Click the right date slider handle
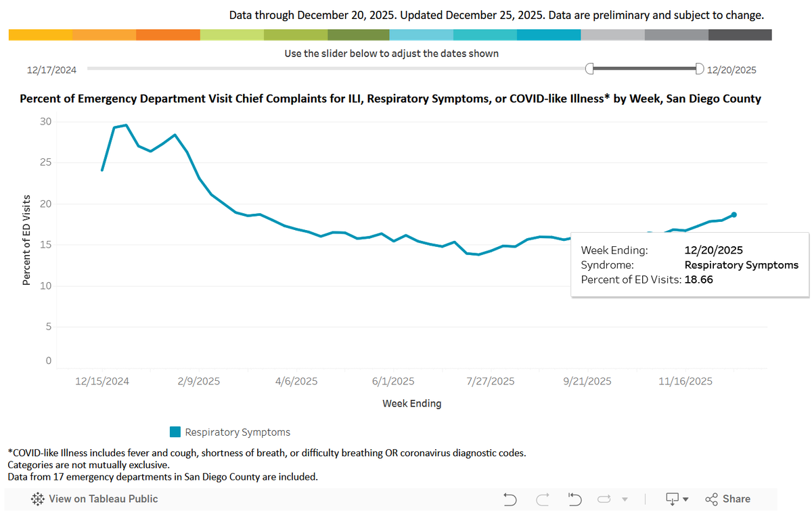This screenshot has width=812, height=523. pos(699,68)
